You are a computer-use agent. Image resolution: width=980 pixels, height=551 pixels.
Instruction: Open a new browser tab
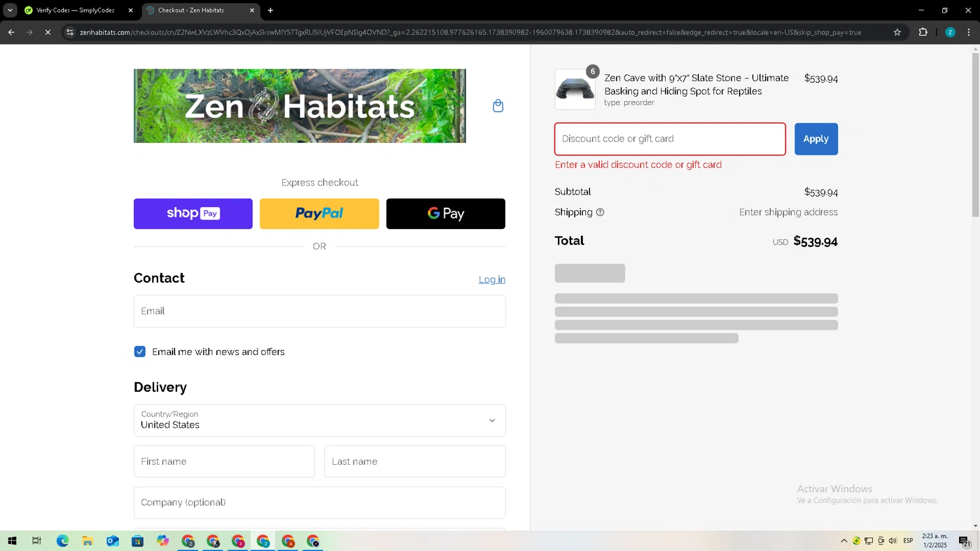point(270,10)
